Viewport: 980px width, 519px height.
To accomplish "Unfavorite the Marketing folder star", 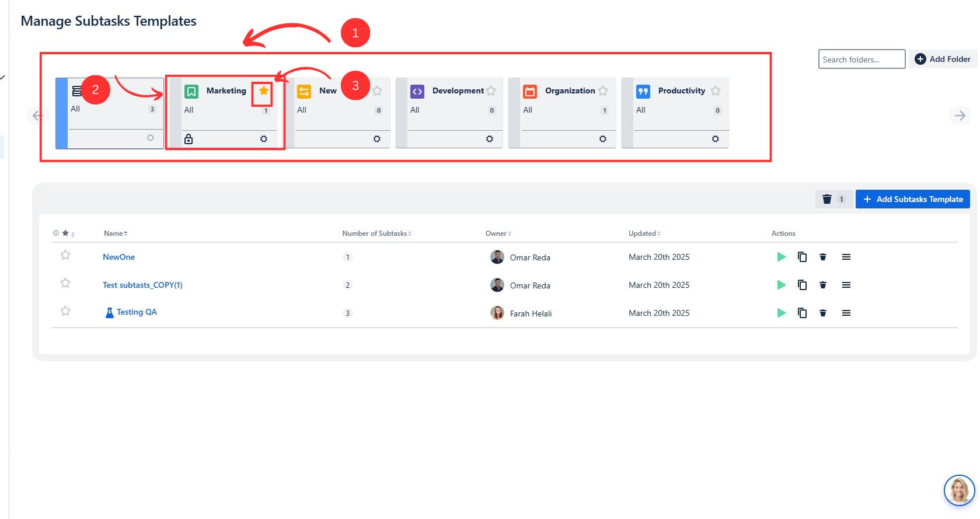I will [264, 90].
